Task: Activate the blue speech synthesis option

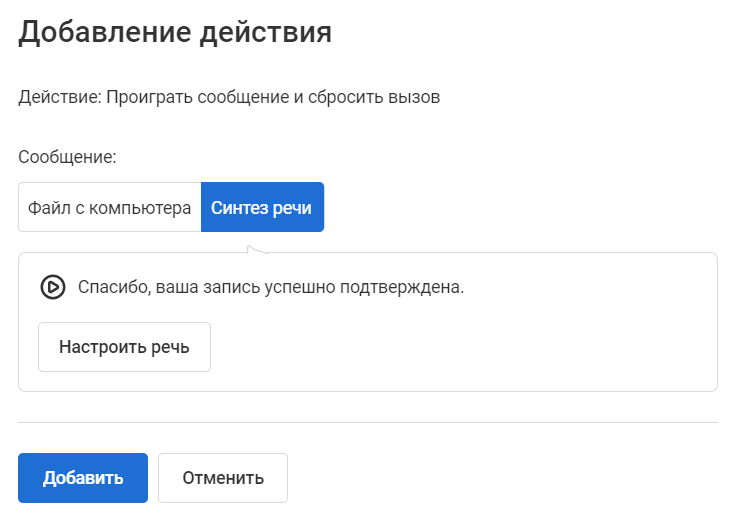Action: pyautogui.click(x=262, y=207)
